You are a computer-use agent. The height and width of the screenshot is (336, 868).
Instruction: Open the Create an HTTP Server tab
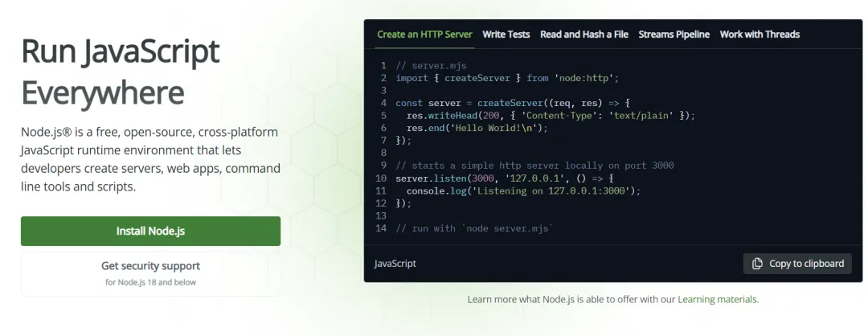(424, 35)
